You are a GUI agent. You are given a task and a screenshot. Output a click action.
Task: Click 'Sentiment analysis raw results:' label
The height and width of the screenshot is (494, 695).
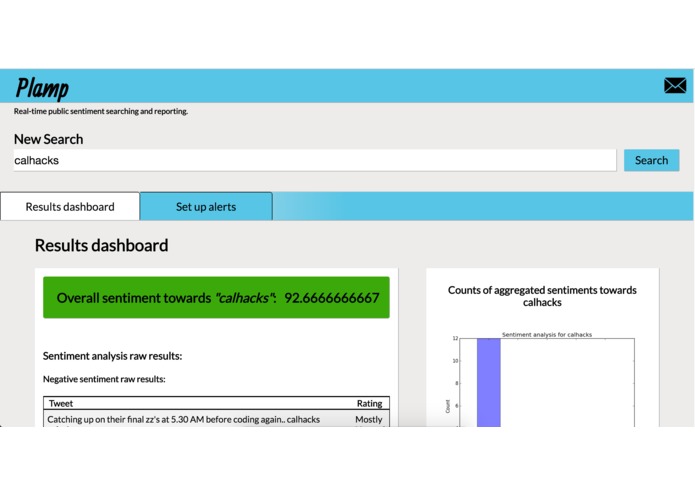[x=113, y=356]
